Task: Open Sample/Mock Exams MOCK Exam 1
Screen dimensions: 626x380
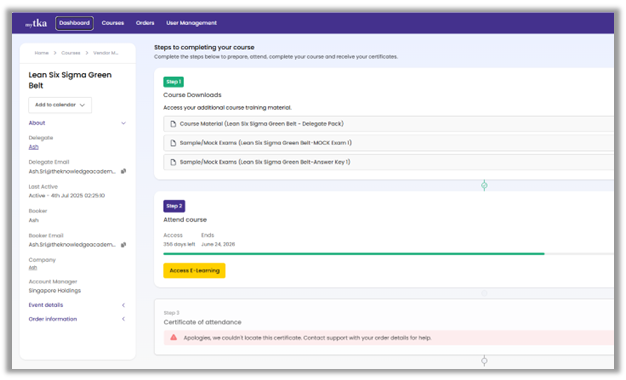Action: coord(388,143)
